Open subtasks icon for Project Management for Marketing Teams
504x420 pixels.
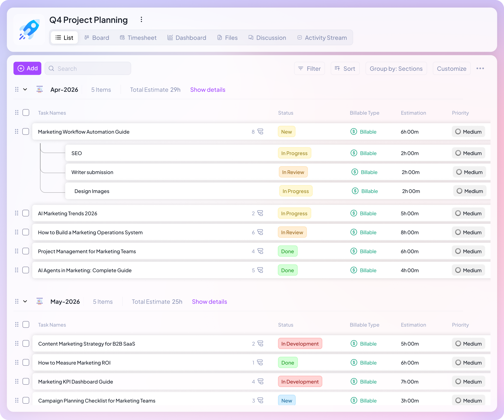point(261,251)
